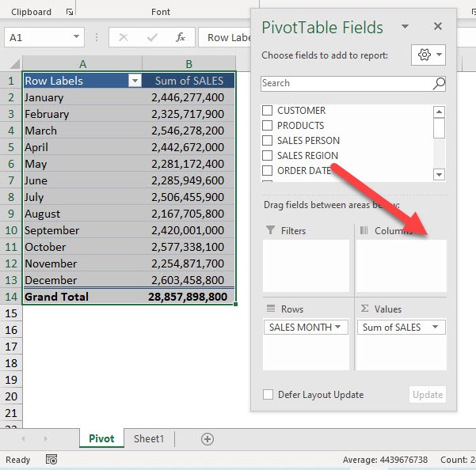The width and height of the screenshot is (476, 470).
Task: Open the task pane options arrow
Action: click(405, 26)
